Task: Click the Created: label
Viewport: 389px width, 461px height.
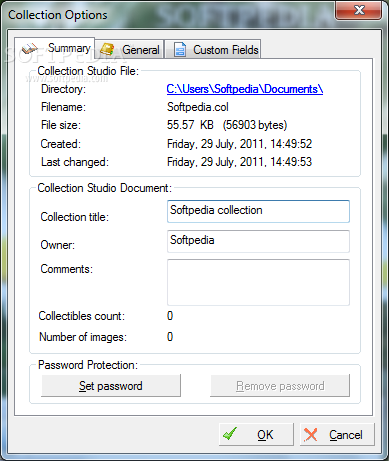Action: (x=61, y=144)
